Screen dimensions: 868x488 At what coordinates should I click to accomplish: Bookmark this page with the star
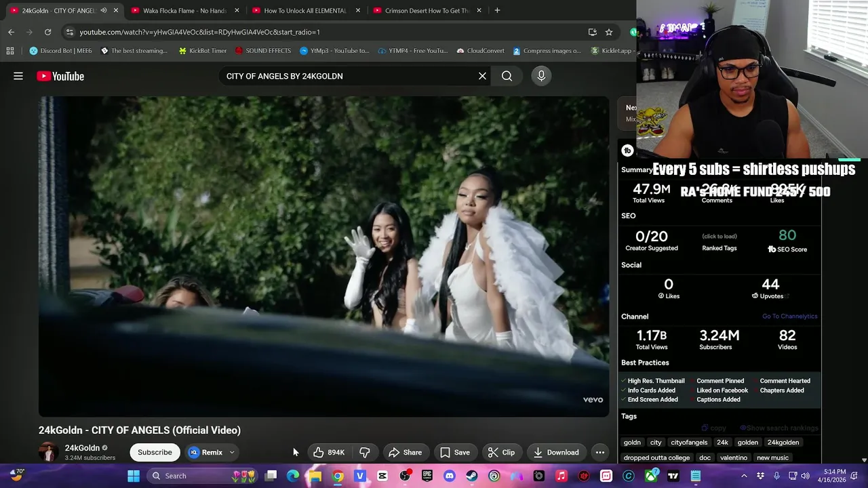(x=609, y=32)
